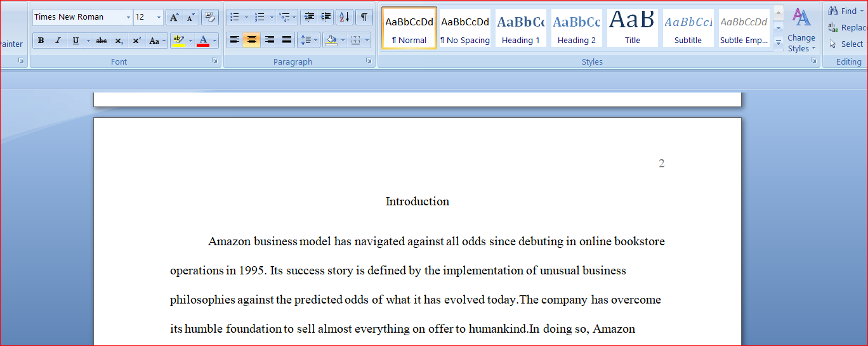
Task: Apply the yellow text highlight color
Action: pyautogui.click(x=178, y=41)
